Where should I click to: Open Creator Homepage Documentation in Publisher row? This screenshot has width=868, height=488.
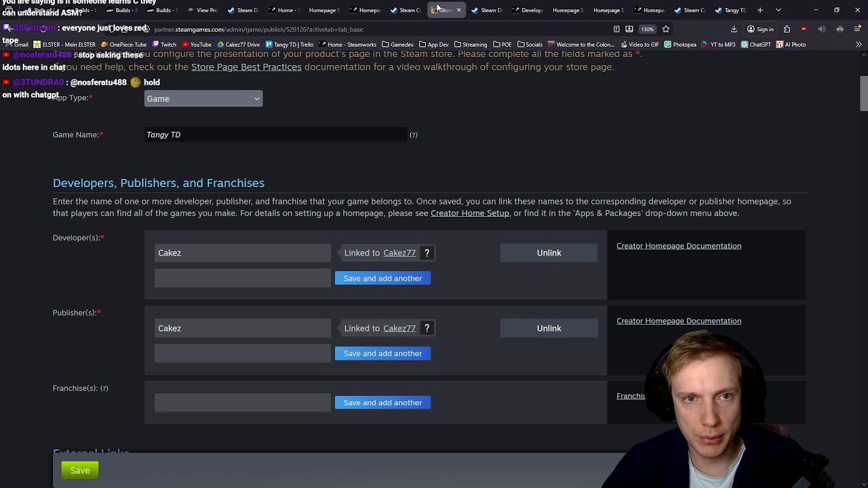tap(679, 321)
